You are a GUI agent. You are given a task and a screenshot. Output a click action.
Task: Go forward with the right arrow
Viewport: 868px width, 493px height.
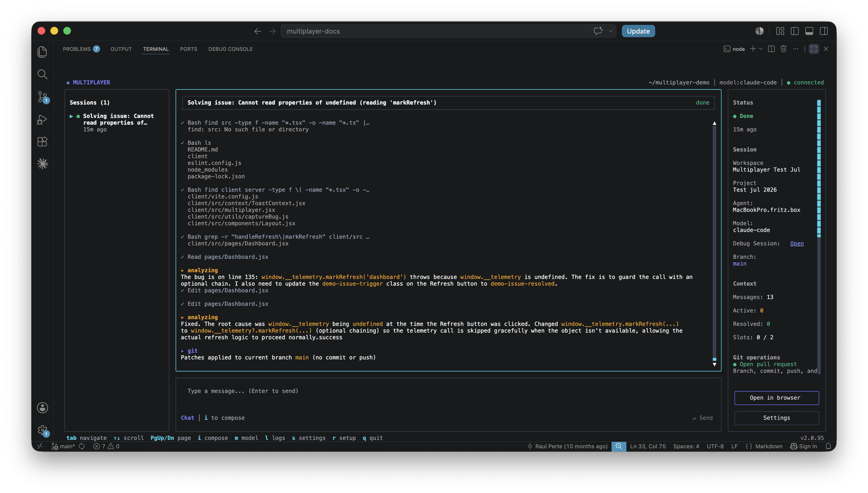coord(272,31)
